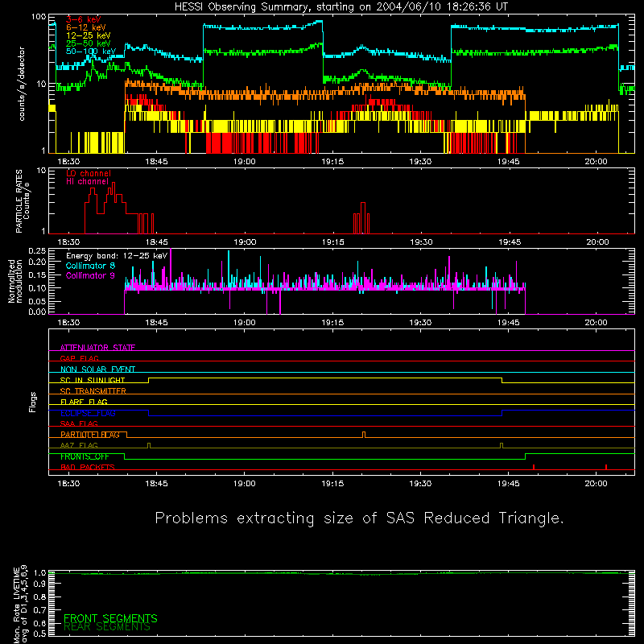644x644 pixels.
Task: Click the 100 value on the count-rate axis
Action: point(38,17)
